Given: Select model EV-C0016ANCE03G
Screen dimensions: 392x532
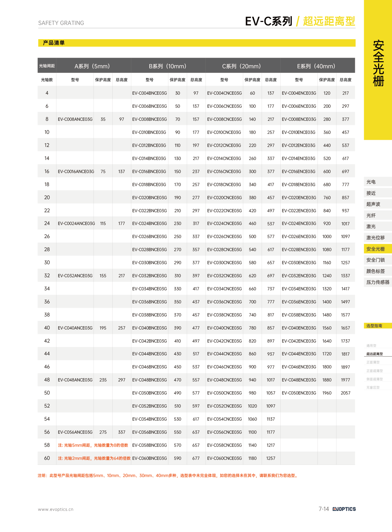Looking at the screenshot, I should [76, 172].
